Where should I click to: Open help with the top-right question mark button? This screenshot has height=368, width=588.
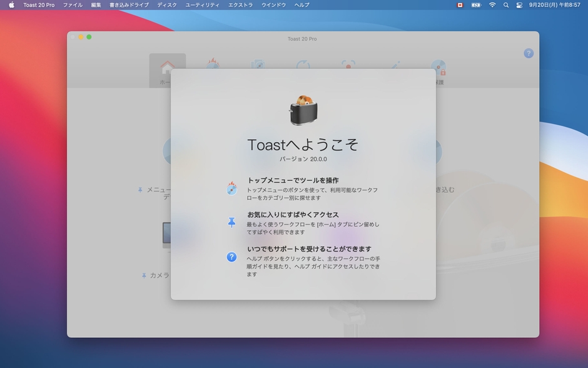point(529,53)
